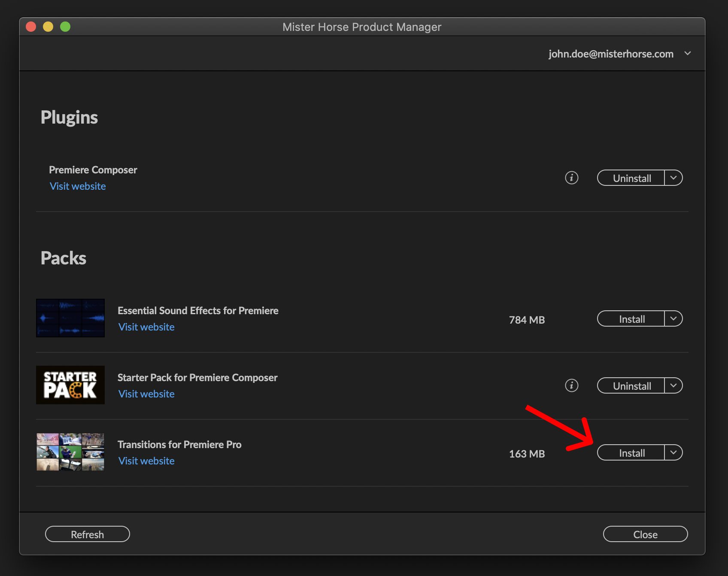The height and width of the screenshot is (576, 728).
Task: Expand Essential Sound Effects install options
Action: click(x=673, y=318)
